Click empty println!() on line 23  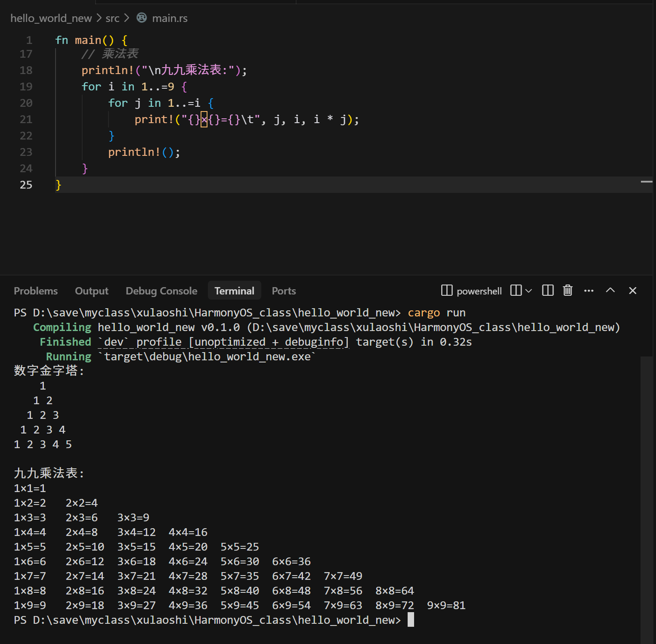pyautogui.click(x=144, y=152)
